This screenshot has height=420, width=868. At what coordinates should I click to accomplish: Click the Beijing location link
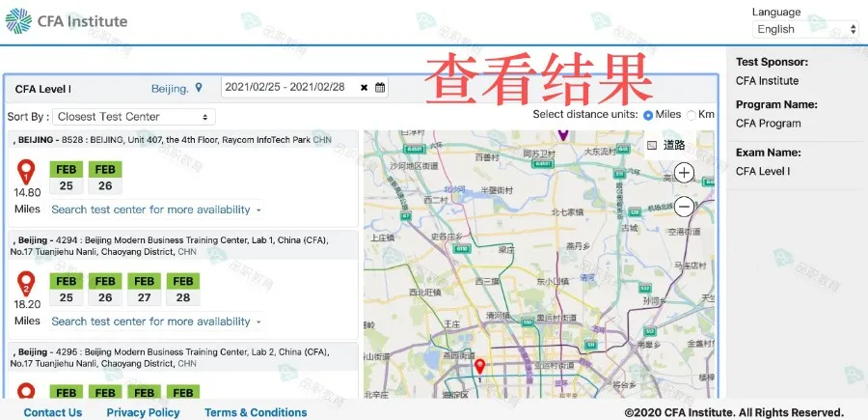(170, 88)
